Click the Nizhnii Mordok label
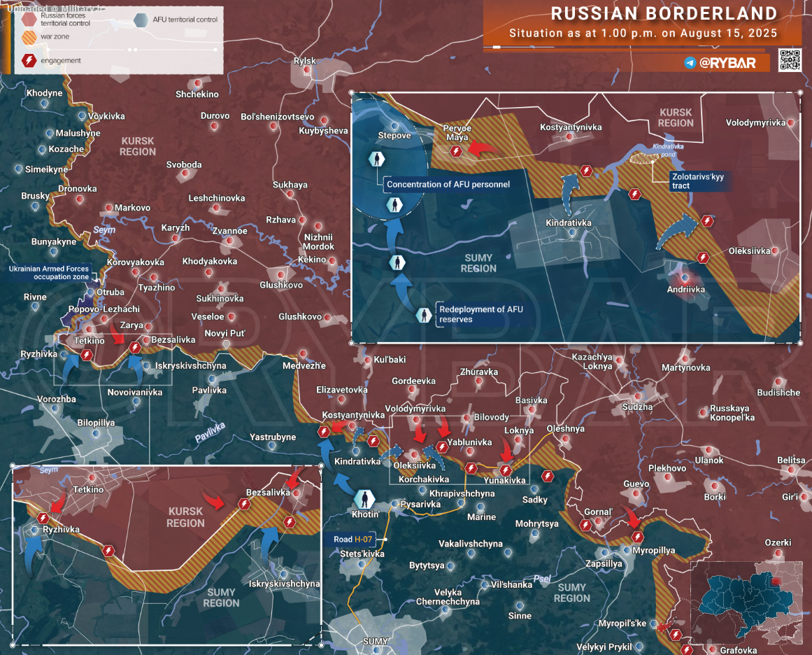 (x=318, y=242)
